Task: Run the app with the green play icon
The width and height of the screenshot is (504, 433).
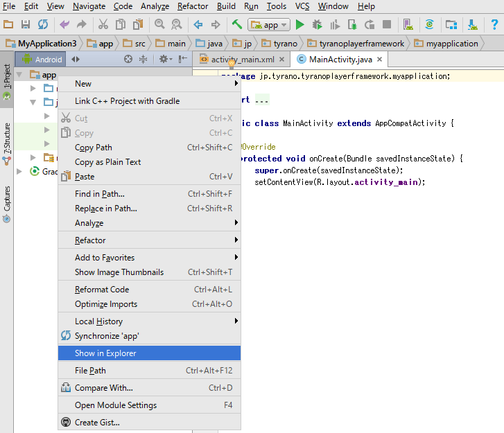Action: click(300, 24)
